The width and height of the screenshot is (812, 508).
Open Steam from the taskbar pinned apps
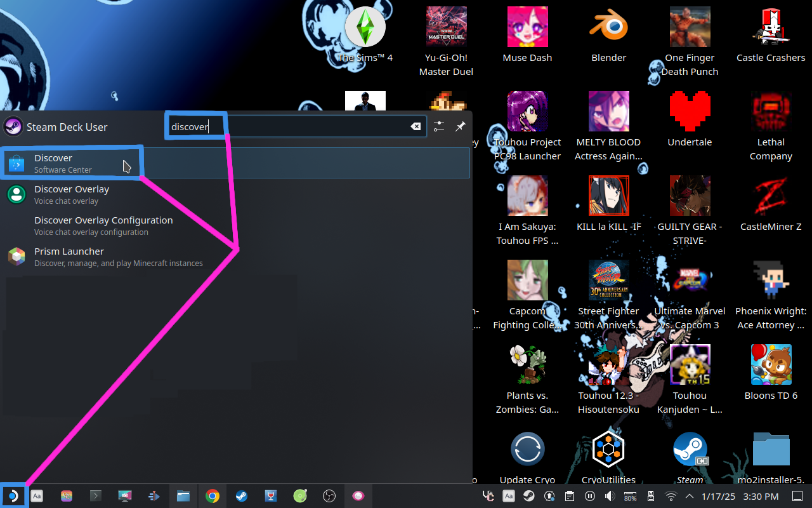tap(242, 496)
